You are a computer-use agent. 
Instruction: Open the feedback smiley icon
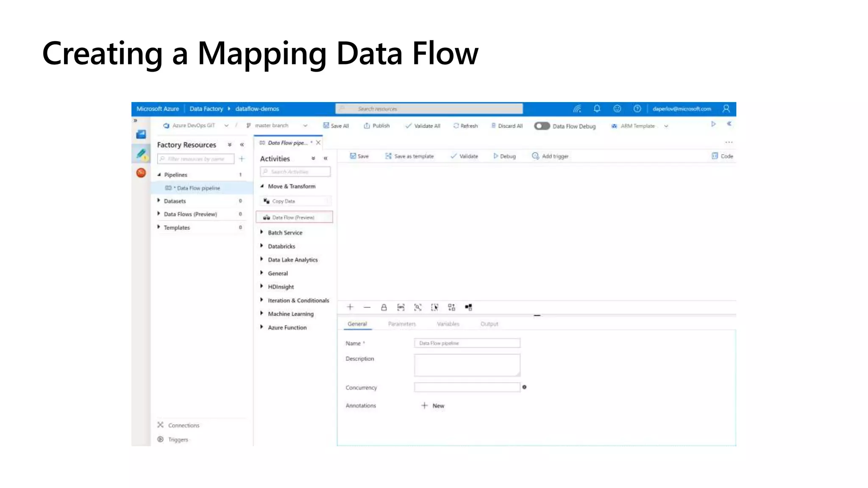point(617,109)
